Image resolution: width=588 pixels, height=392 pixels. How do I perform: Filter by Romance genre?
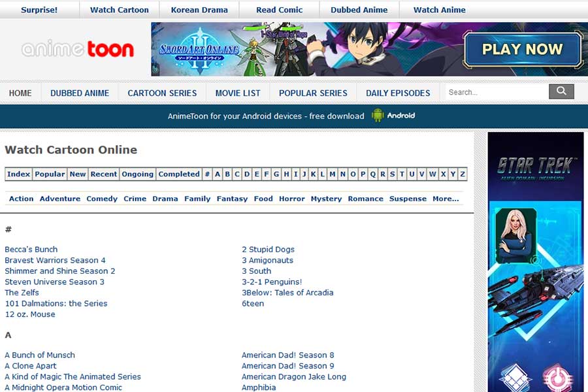(x=366, y=199)
